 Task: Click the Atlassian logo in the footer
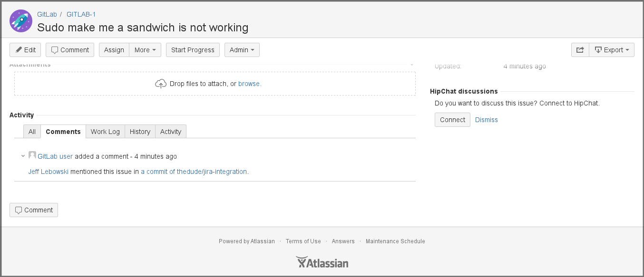tap(322, 262)
